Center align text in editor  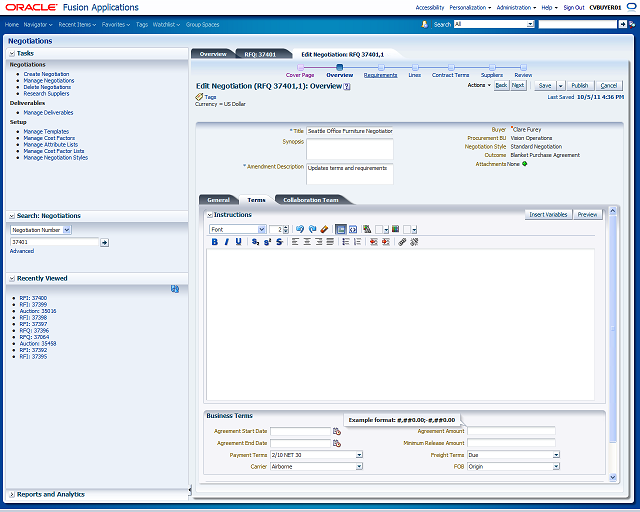[307, 242]
